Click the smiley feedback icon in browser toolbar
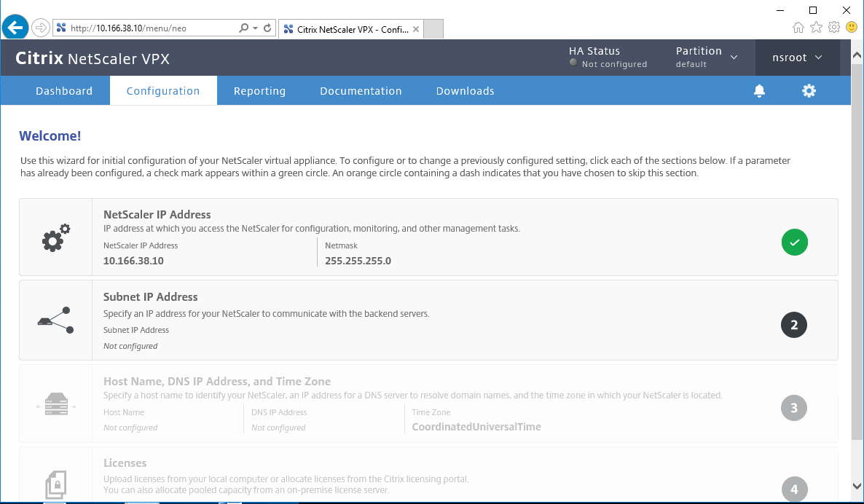 (850, 26)
